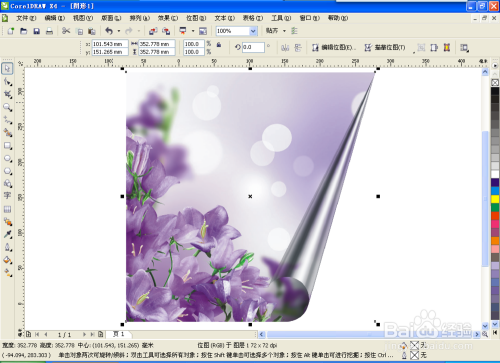The image size is (500, 363).
Task: Select the Zoom tool in toolbox
Action: pyautogui.click(x=7, y=107)
